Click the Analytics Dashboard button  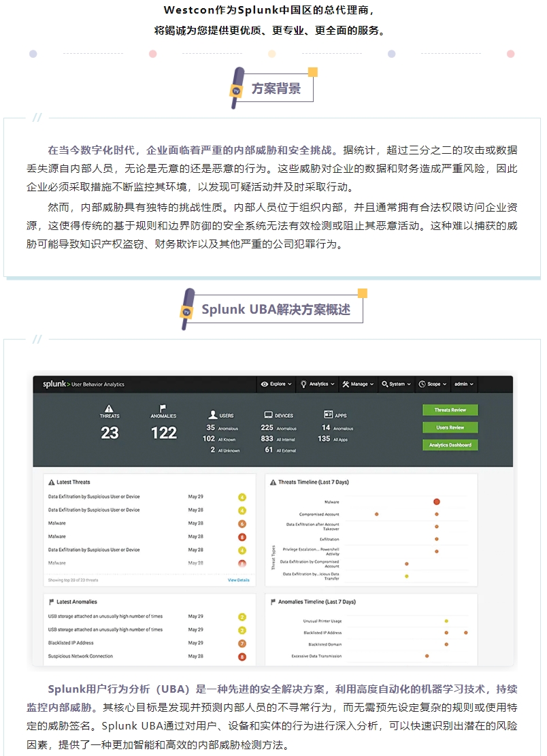click(450, 444)
